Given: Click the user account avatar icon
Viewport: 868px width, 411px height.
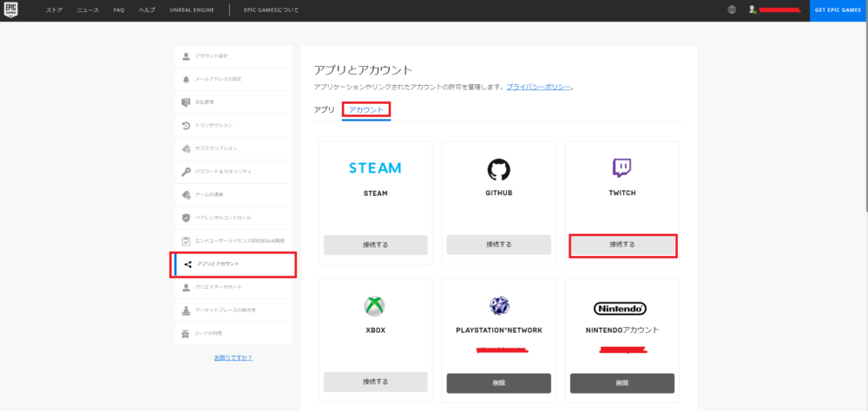Looking at the screenshot, I should (x=753, y=10).
